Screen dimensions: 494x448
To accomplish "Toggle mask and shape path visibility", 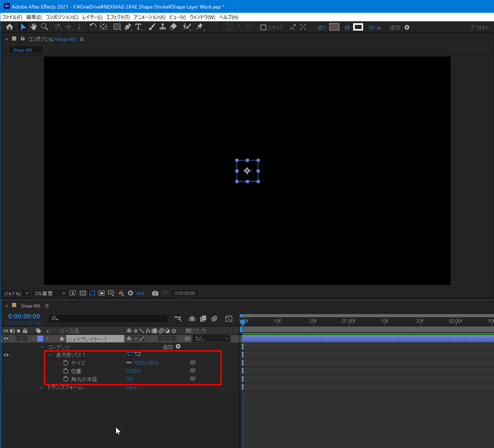I will pyautogui.click(x=92, y=293).
